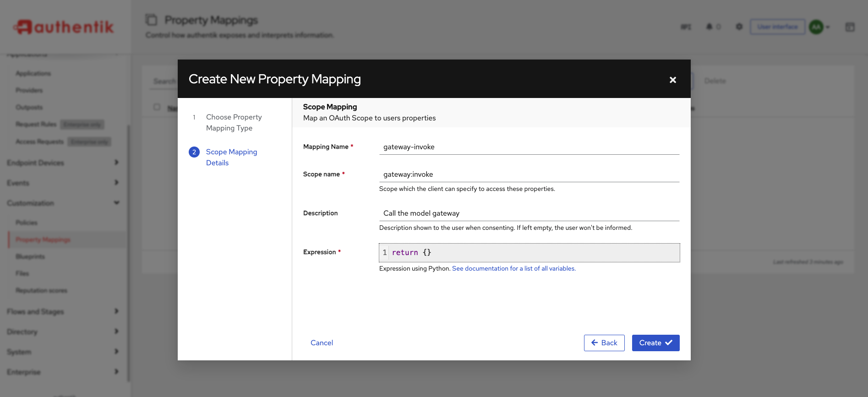Edit the Description field
Image resolution: width=868 pixels, height=397 pixels.
click(529, 213)
